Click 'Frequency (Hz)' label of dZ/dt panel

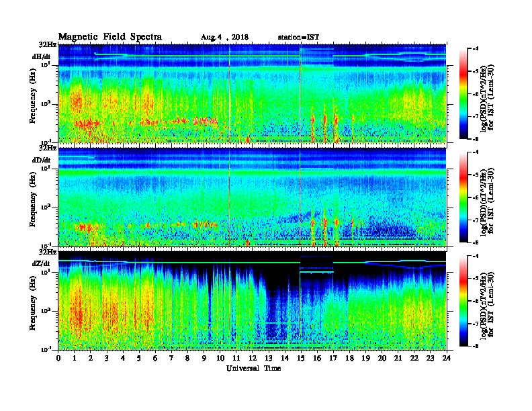(x=32, y=303)
